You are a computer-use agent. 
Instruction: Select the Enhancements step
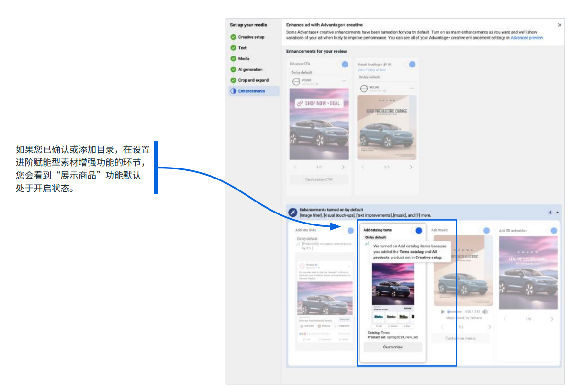pyautogui.click(x=254, y=91)
